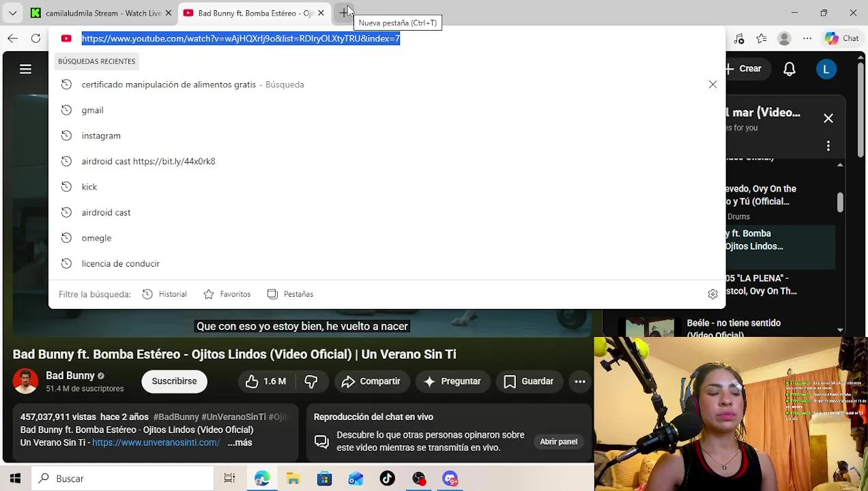Open the browser profile avatar
868x491 pixels.
coord(785,39)
